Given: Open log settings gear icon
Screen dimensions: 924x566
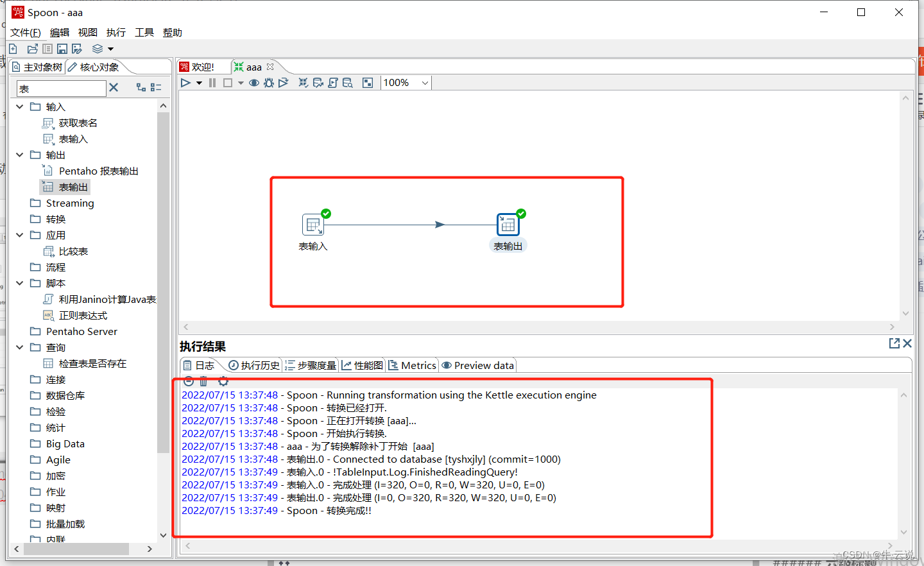Looking at the screenshot, I should [223, 381].
